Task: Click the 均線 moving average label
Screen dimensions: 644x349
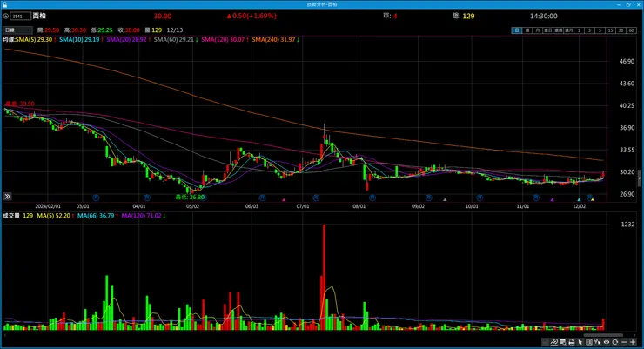Action: point(9,39)
